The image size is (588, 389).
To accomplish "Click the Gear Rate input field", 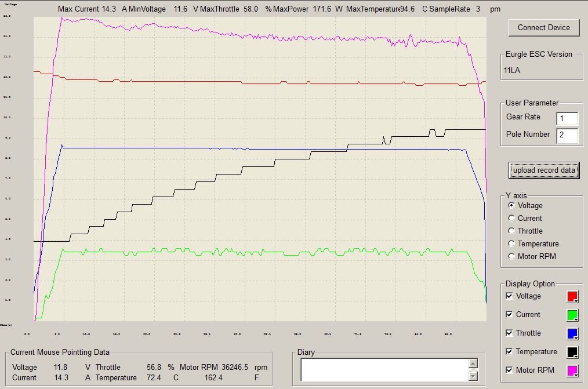I will coord(567,119).
